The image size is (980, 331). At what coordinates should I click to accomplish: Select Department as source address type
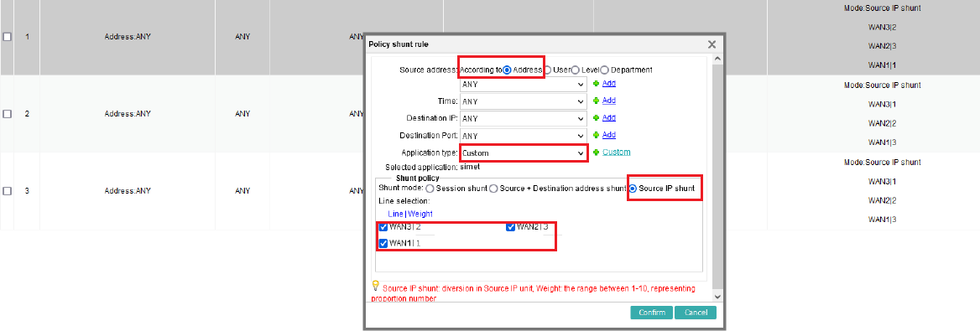pos(604,70)
